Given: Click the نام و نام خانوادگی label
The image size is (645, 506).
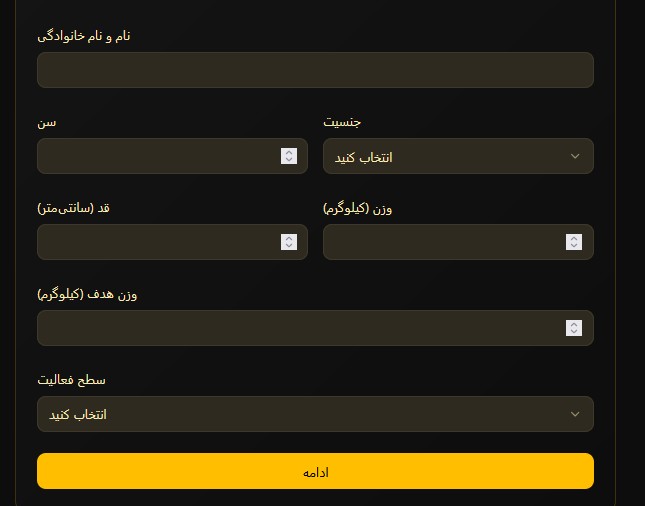Looking at the screenshot, I should (x=84, y=36).
